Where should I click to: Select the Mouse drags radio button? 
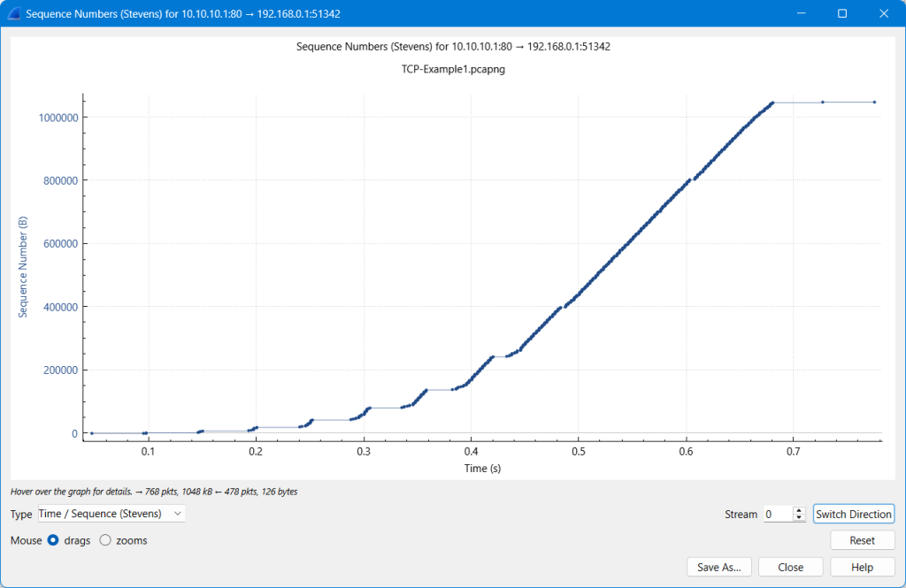(53, 540)
